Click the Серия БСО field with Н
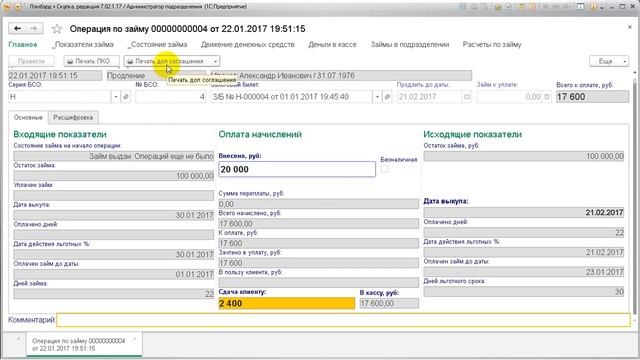The width and height of the screenshot is (640, 360). click(x=60, y=97)
